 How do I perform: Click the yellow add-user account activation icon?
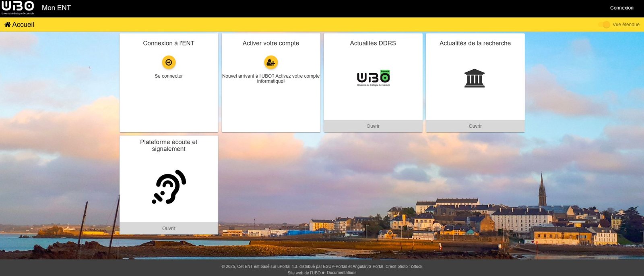[x=271, y=62]
